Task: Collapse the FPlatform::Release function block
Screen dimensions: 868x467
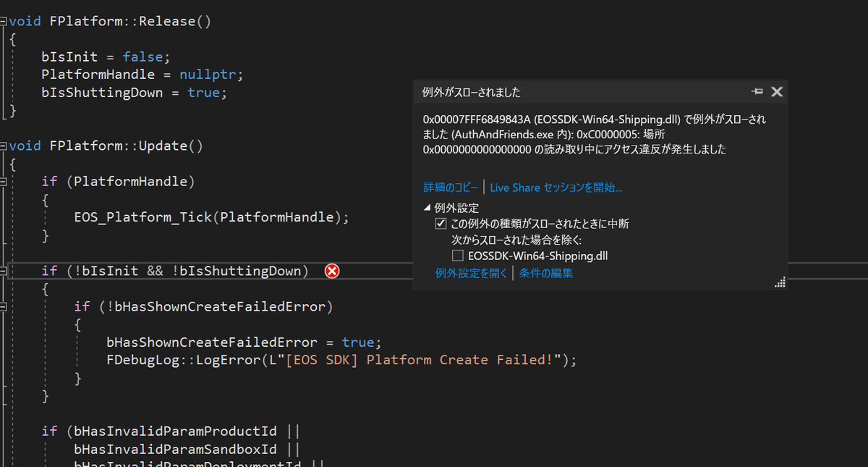Action: click(x=4, y=22)
